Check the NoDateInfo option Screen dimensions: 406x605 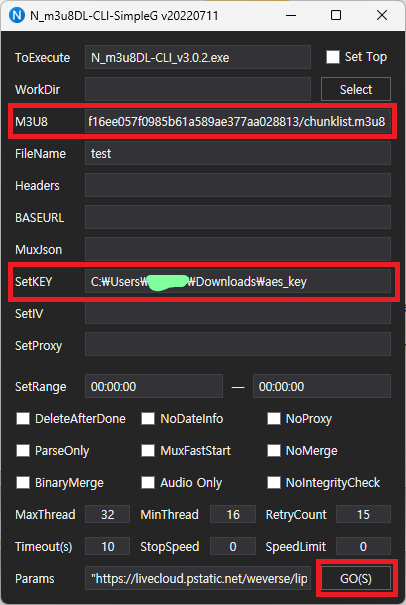point(148,418)
